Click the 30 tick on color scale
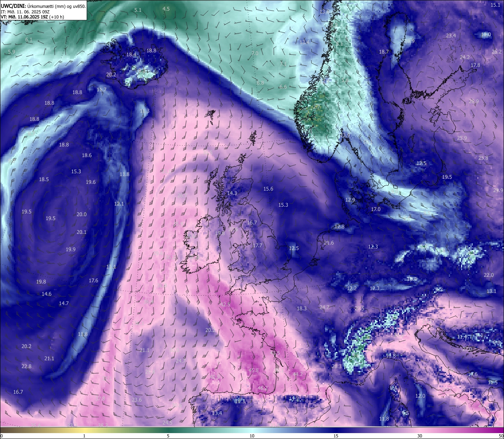 (x=420, y=436)
